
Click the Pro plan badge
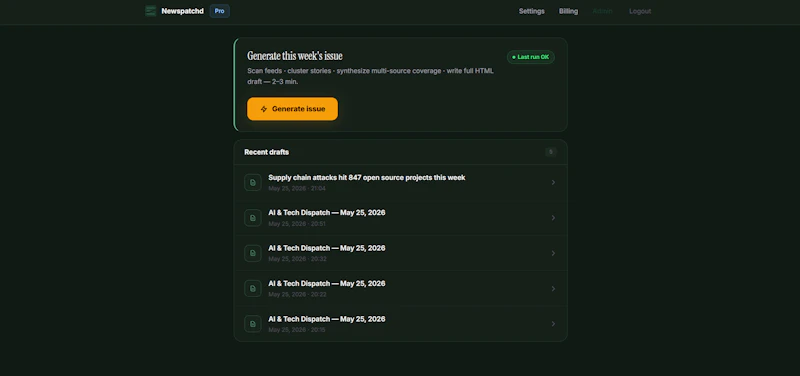[219, 11]
